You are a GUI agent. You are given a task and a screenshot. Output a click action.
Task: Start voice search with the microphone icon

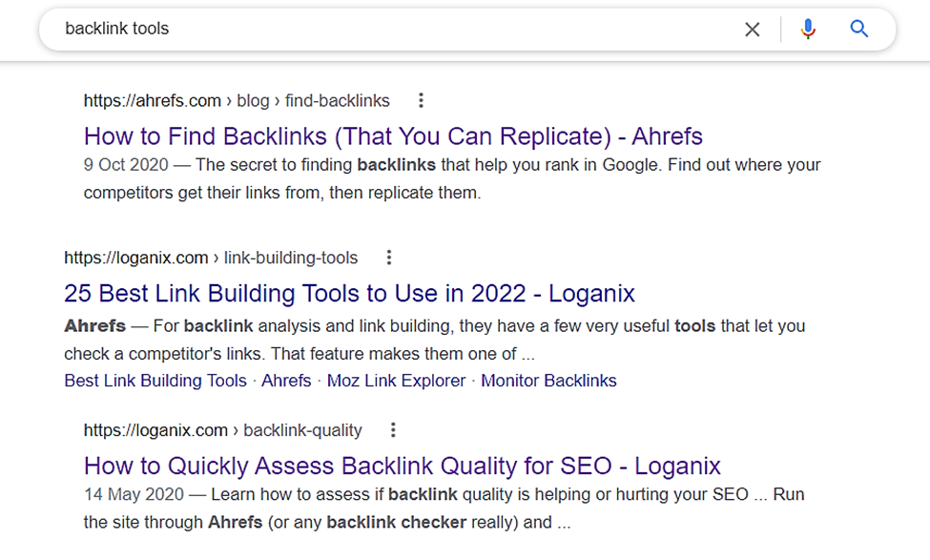tap(808, 29)
